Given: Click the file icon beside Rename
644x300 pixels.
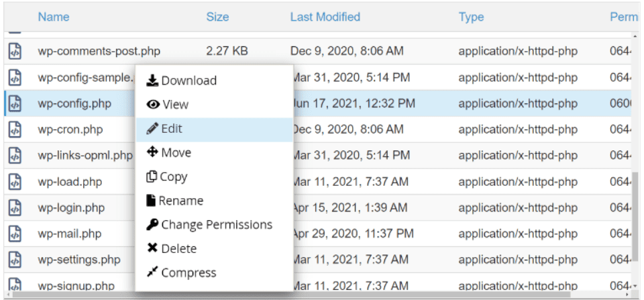Looking at the screenshot, I should pyautogui.click(x=152, y=201).
